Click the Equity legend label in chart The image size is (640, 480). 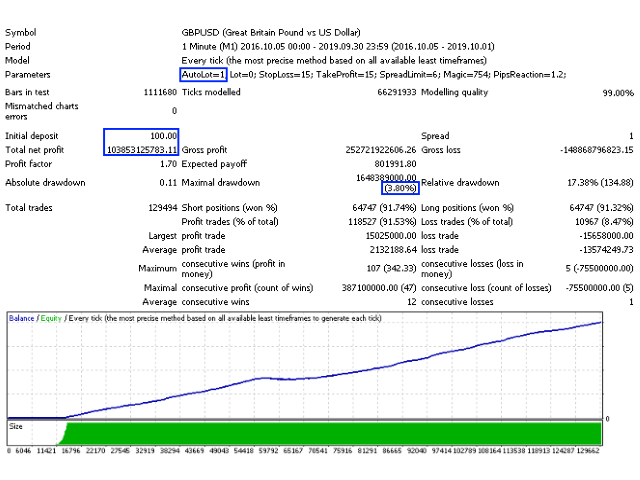[x=51, y=318]
